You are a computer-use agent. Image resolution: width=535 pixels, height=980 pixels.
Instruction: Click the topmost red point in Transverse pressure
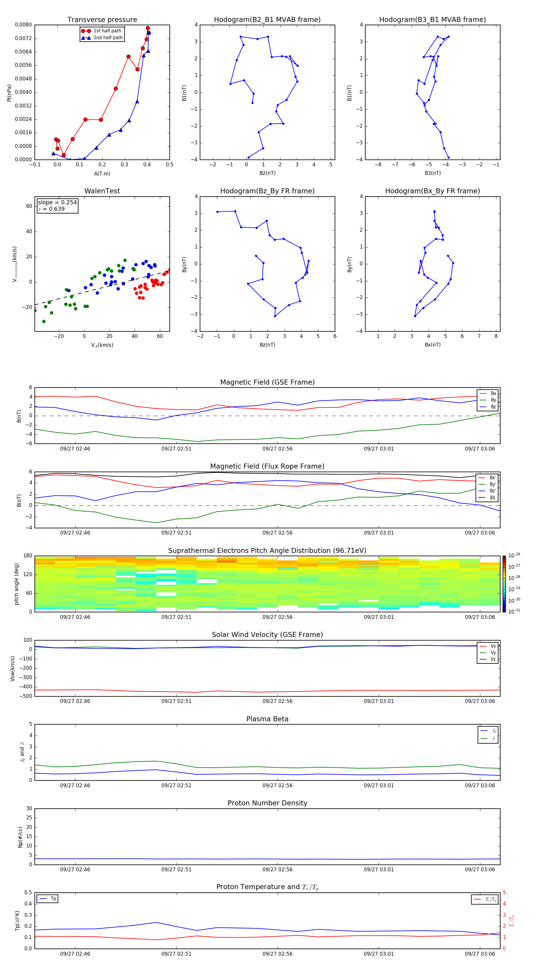[x=148, y=28]
